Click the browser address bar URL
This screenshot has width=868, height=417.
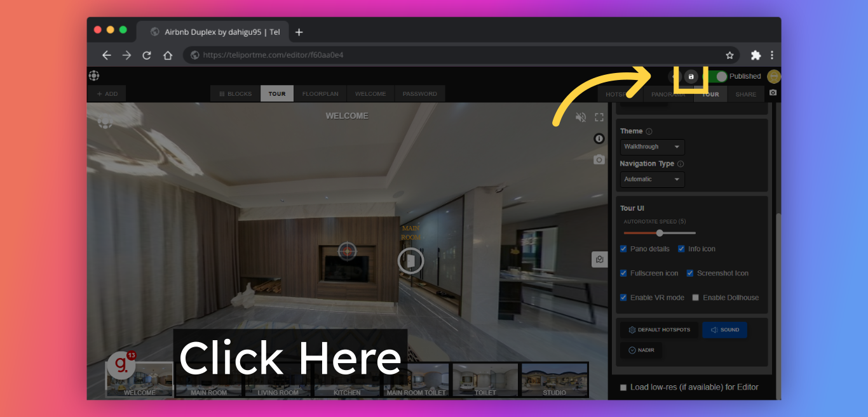click(273, 55)
